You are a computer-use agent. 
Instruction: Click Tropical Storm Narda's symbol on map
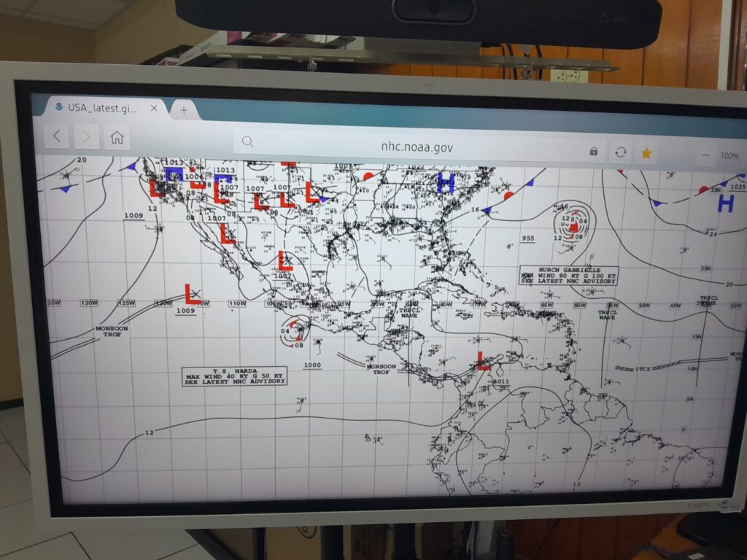click(x=294, y=330)
